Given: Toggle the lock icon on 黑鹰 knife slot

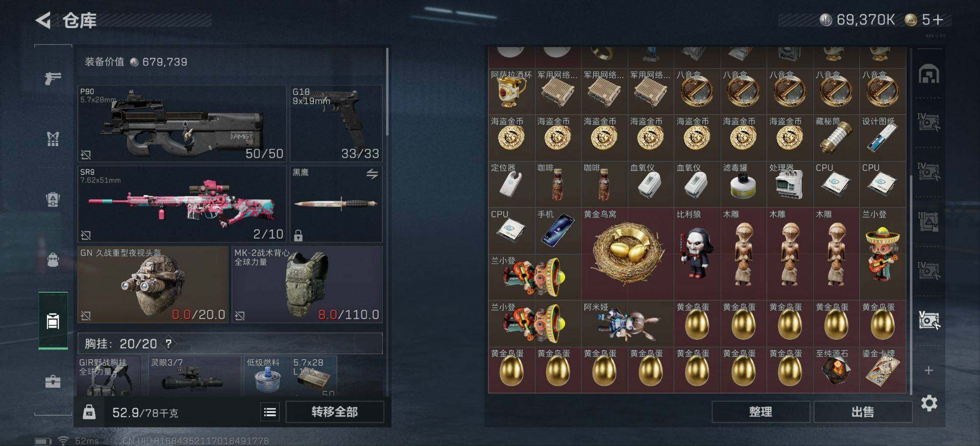Looking at the screenshot, I should [x=298, y=235].
